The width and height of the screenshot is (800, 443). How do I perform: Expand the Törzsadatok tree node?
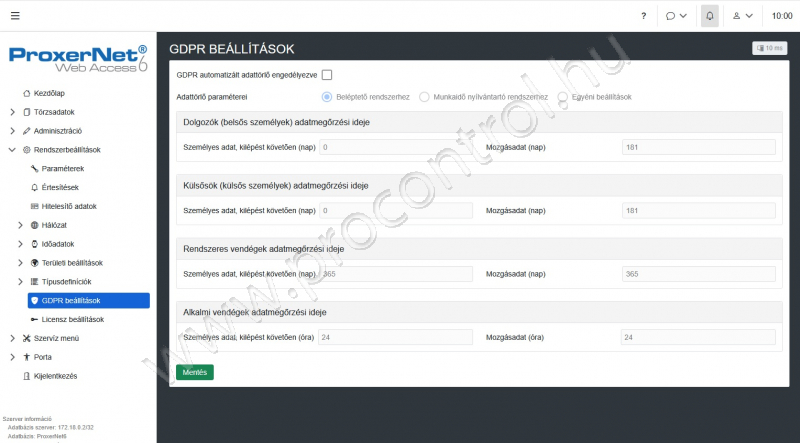pos(12,112)
